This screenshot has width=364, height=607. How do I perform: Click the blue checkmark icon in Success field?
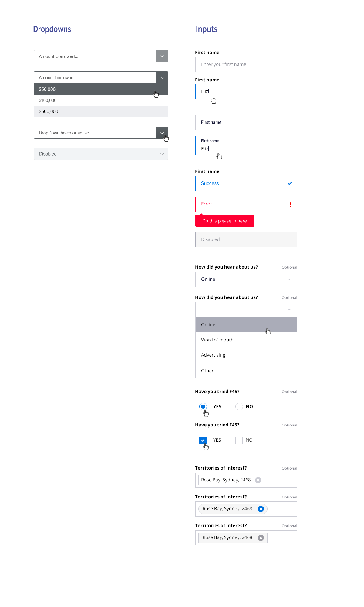coord(290,183)
